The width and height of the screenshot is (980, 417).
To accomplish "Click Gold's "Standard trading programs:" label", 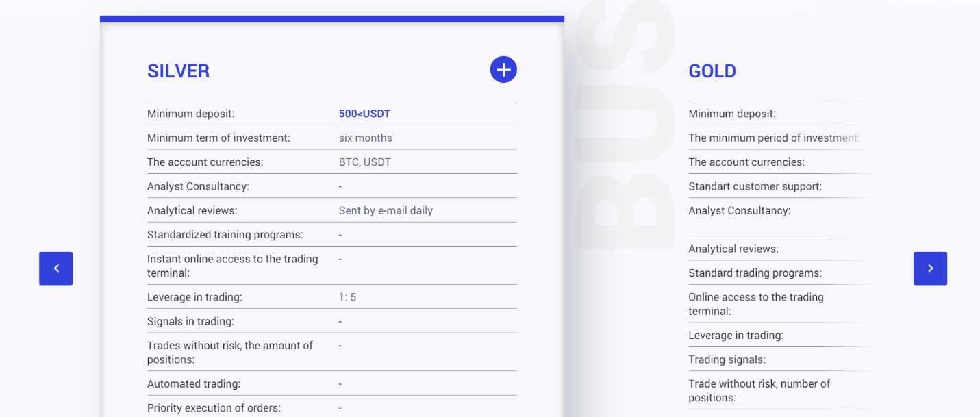I will [755, 273].
